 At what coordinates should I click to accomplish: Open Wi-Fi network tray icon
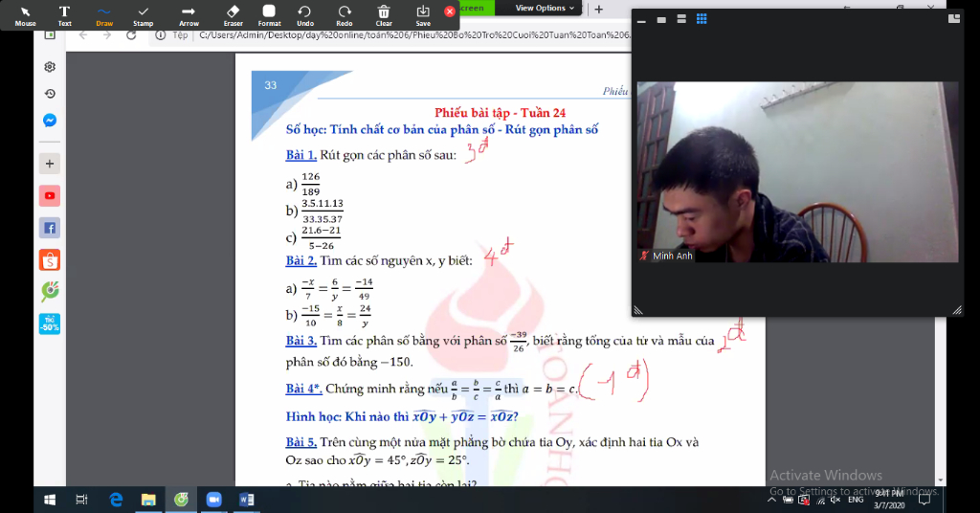pyautogui.click(x=820, y=501)
